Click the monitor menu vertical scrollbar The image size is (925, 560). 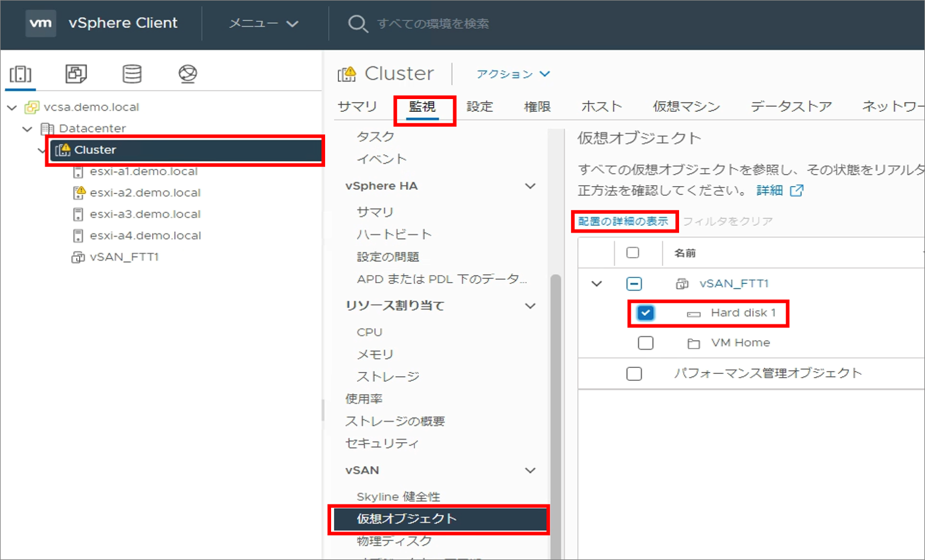tap(555, 417)
